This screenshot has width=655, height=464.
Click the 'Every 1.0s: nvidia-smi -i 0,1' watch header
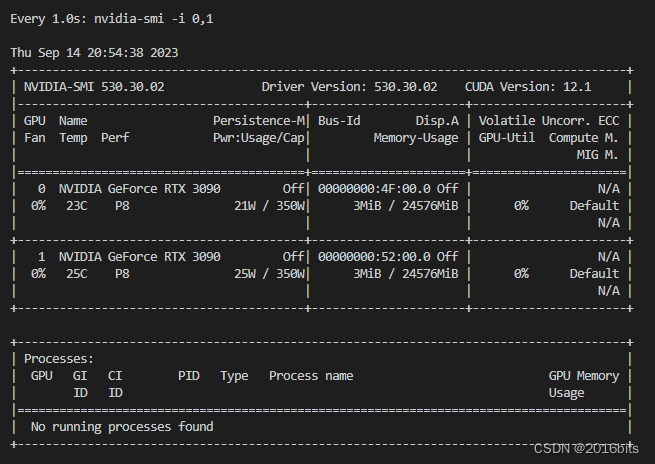112,19
